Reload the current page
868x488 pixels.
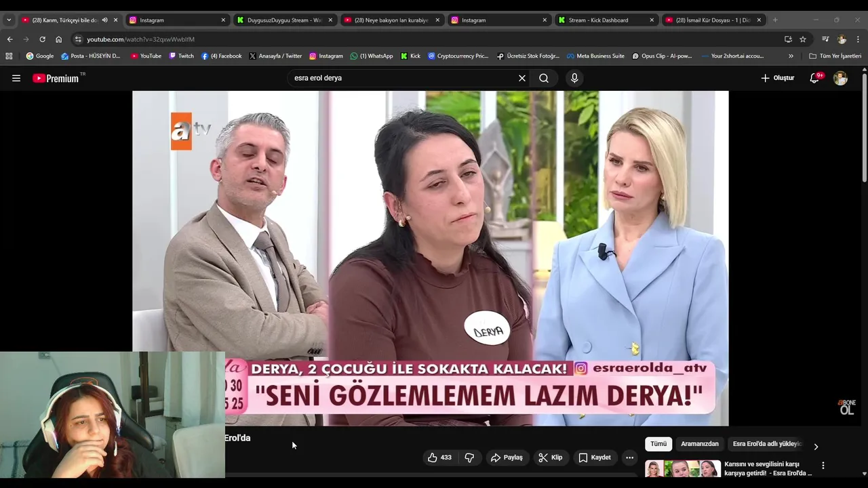42,39
